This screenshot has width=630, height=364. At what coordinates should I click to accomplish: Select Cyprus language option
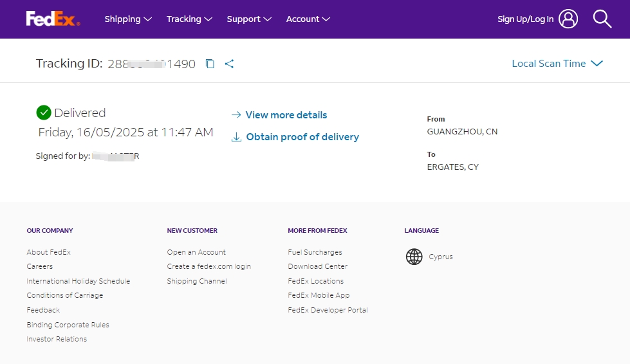441,257
